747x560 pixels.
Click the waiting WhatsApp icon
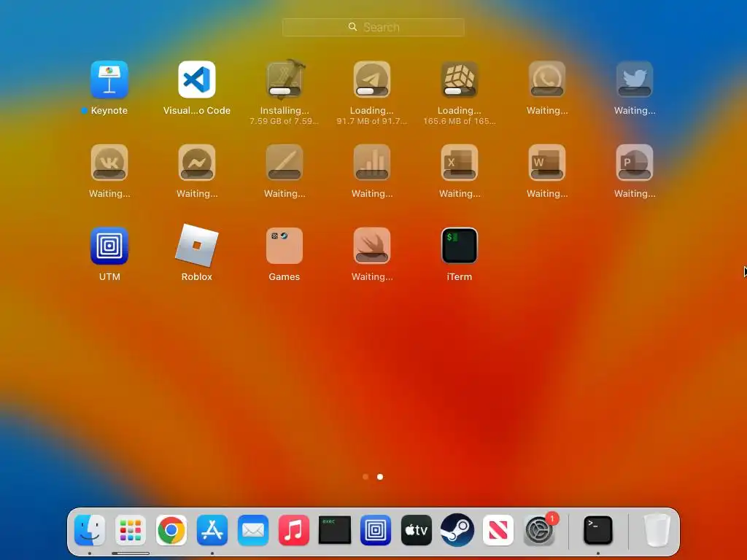(x=547, y=79)
